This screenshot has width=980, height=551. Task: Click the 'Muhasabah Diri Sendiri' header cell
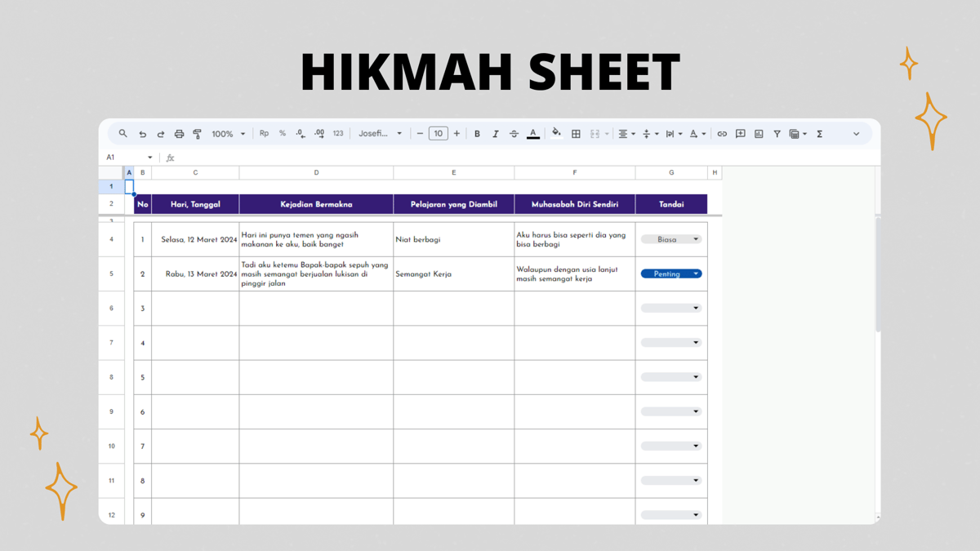pos(575,204)
